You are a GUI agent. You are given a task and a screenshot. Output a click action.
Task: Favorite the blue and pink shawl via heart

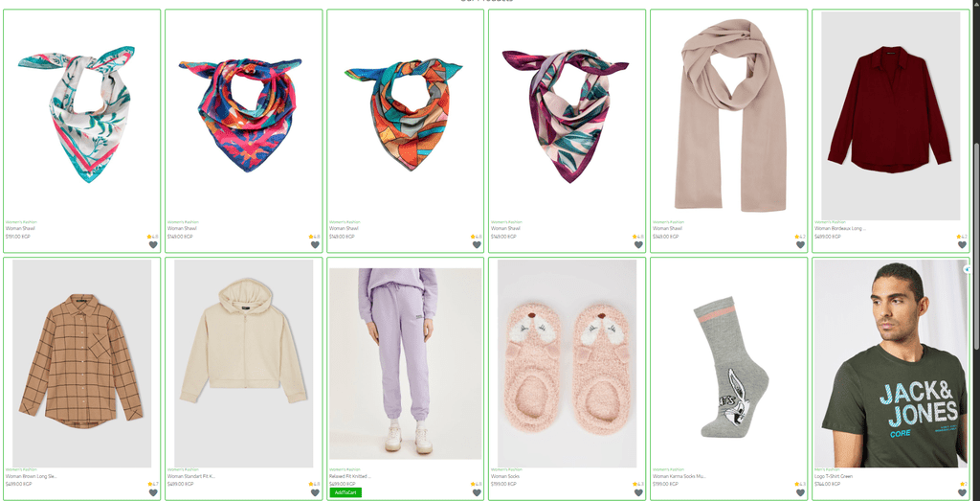click(315, 244)
